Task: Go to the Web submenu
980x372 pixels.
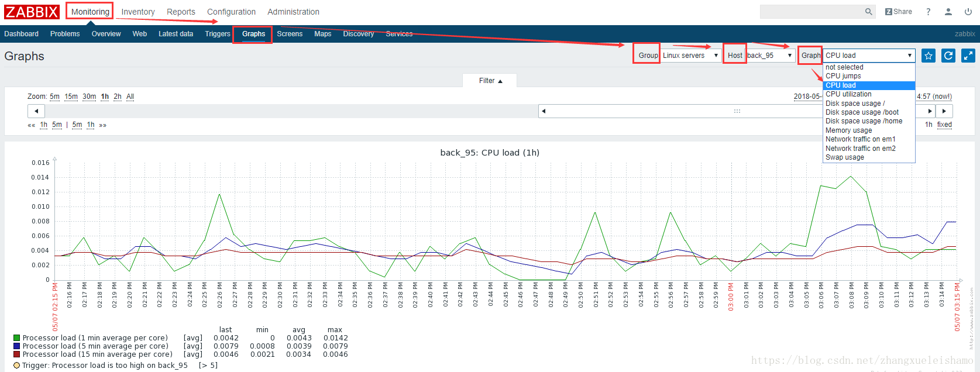Action: point(140,34)
